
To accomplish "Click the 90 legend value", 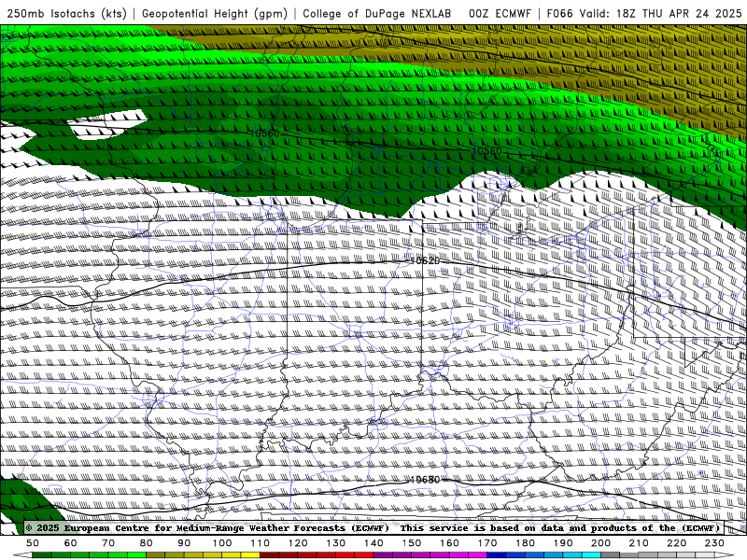I will click(x=184, y=543).
